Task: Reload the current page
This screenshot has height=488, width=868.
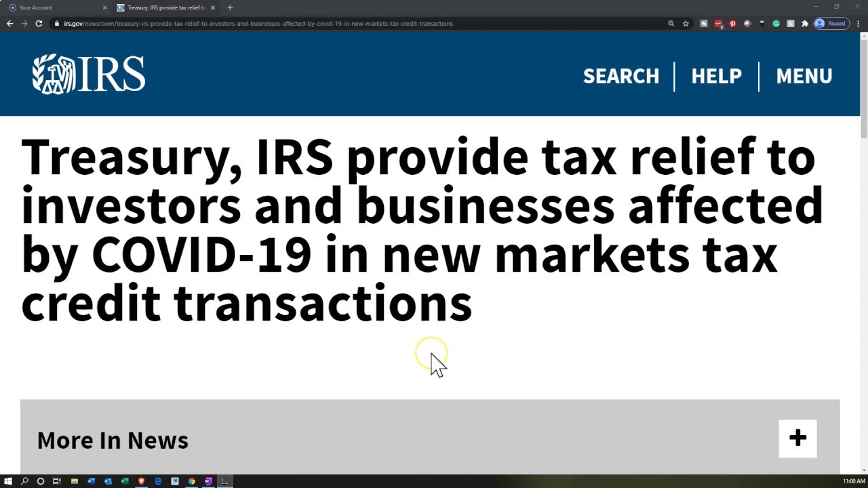Action: point(39,24)
